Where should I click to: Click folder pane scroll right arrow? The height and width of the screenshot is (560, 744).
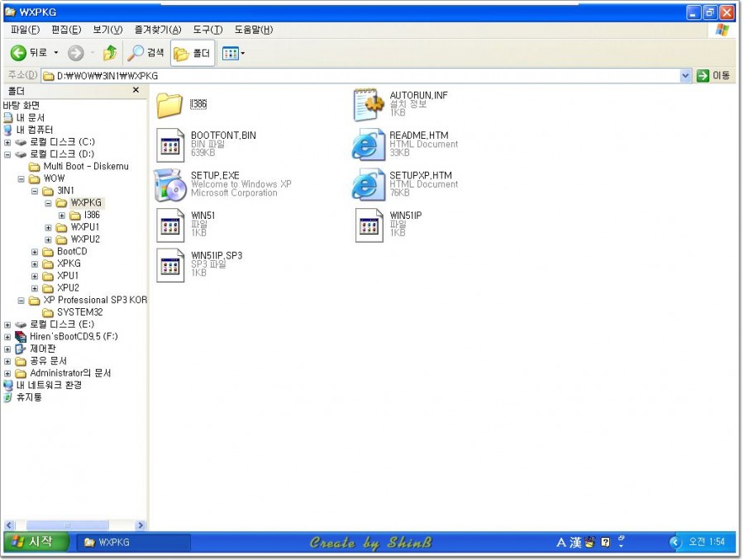point(140,525)
